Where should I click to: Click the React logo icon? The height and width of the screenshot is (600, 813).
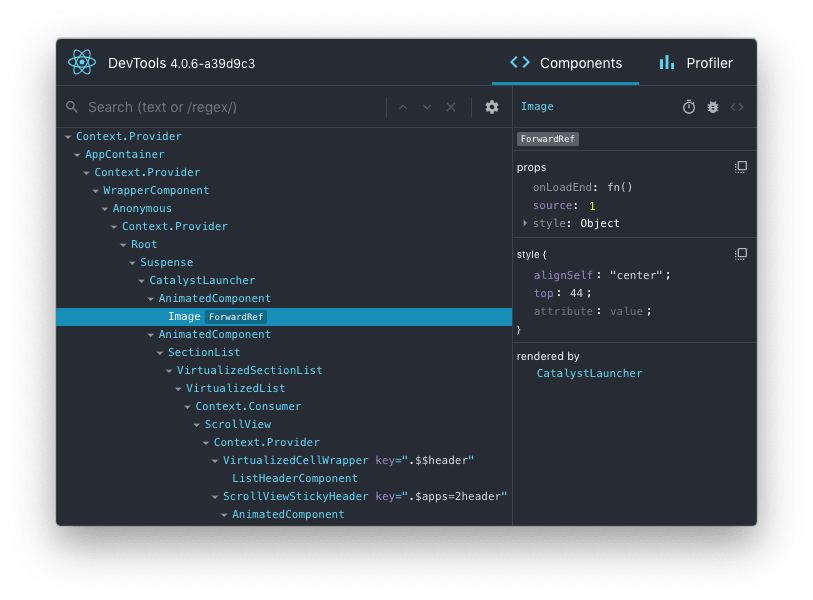pyautogui.click(x=82, y=63)
